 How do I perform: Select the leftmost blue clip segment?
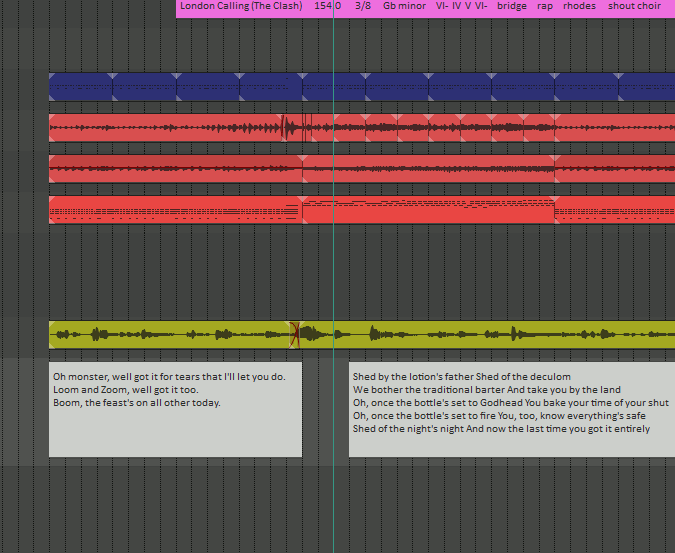(80, 87)
